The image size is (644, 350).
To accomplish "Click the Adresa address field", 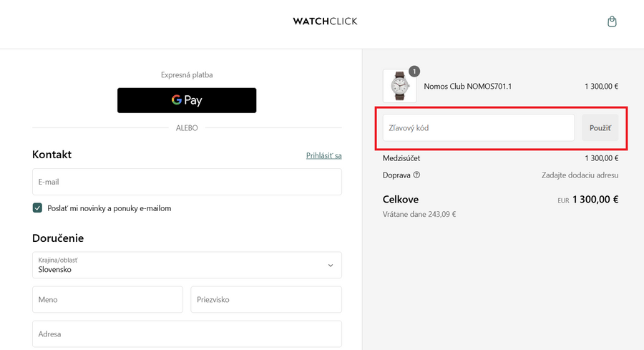I will coord(187,334).
